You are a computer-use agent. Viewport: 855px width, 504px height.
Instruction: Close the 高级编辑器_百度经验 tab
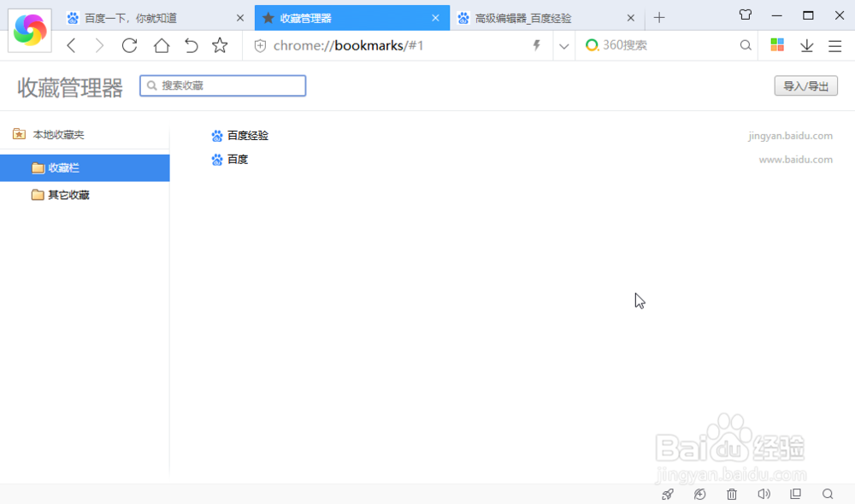coord(630,18)
